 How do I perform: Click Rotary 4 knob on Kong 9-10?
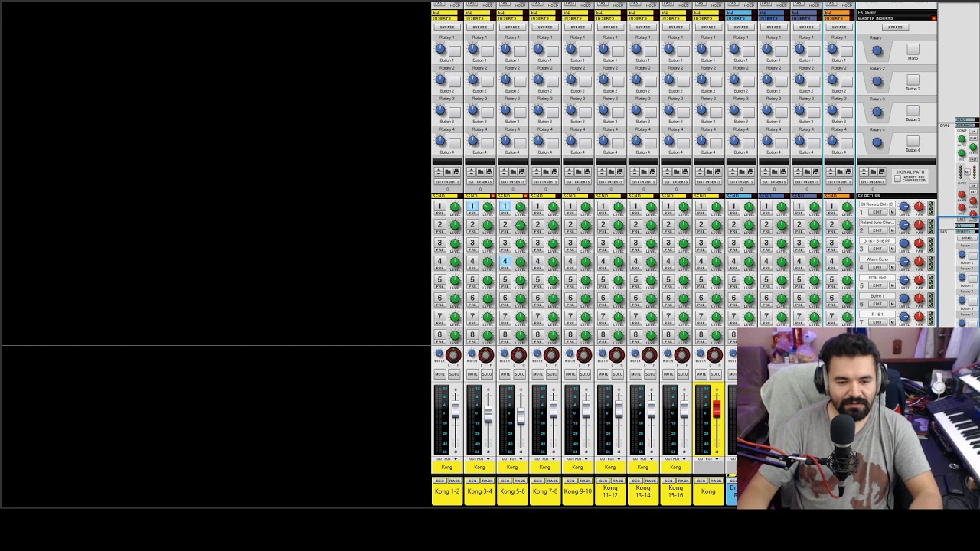click(x=571, y=142)
